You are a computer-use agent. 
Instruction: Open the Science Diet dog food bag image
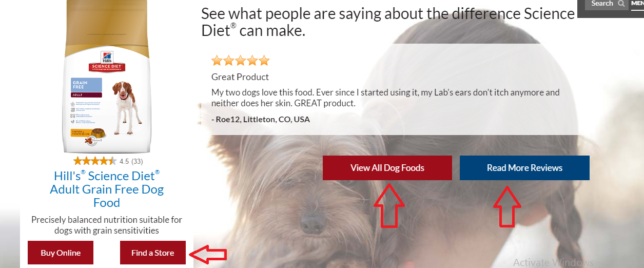(x=107, y=76)
